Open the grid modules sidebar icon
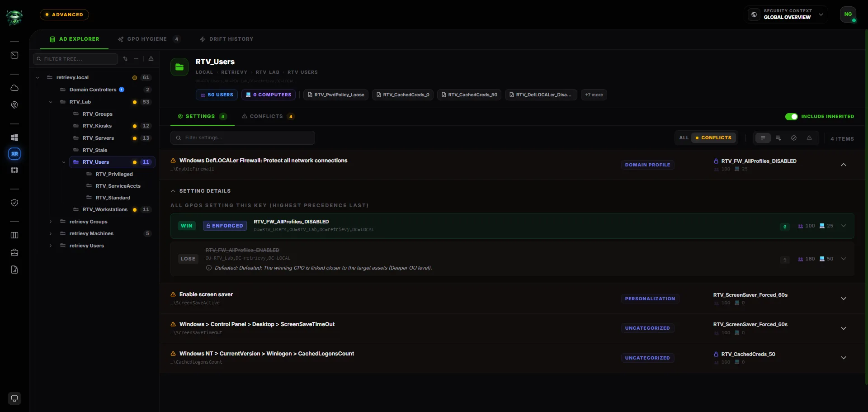Screen dimensions: 868x412 [x=14, y=170]
